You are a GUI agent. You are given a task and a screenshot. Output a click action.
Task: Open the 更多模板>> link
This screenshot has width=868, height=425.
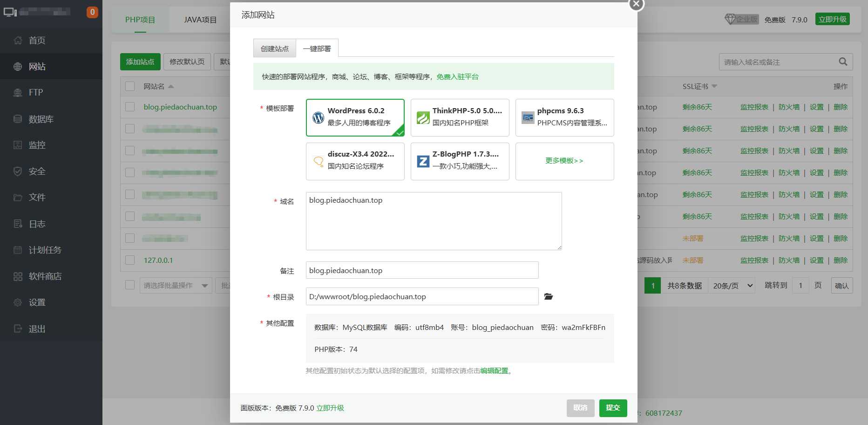coord(564,161)
